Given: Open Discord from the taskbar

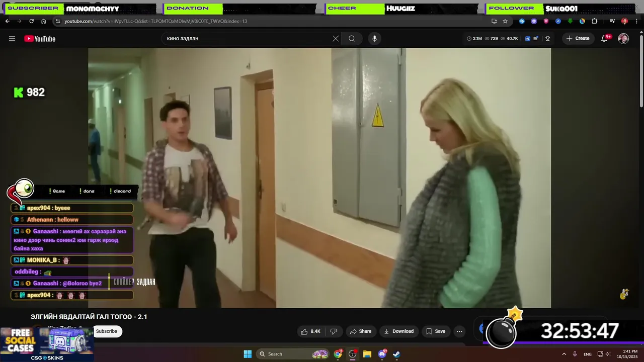Looking at the screenshot, I should click(x=382, y=354).
